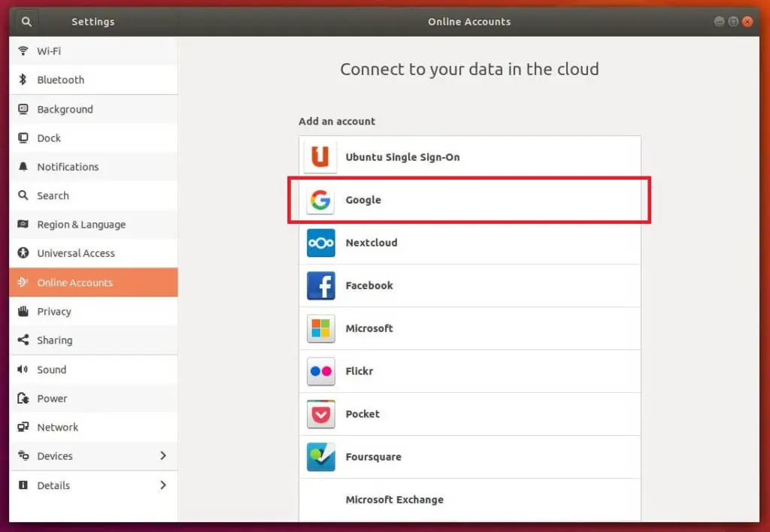The width and height of the screenshot is (770, 532).
Task: Open Notifications settings panel
Action: tap(93, 167)
